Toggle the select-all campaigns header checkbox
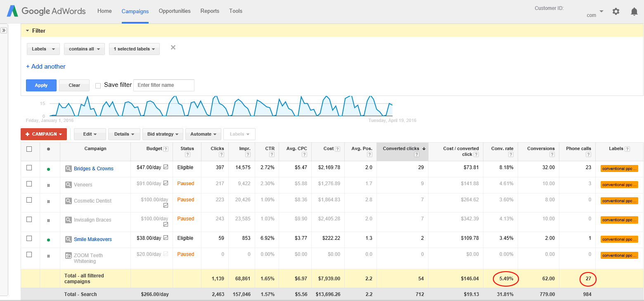The image size is (644, 301). pos(29,149)
